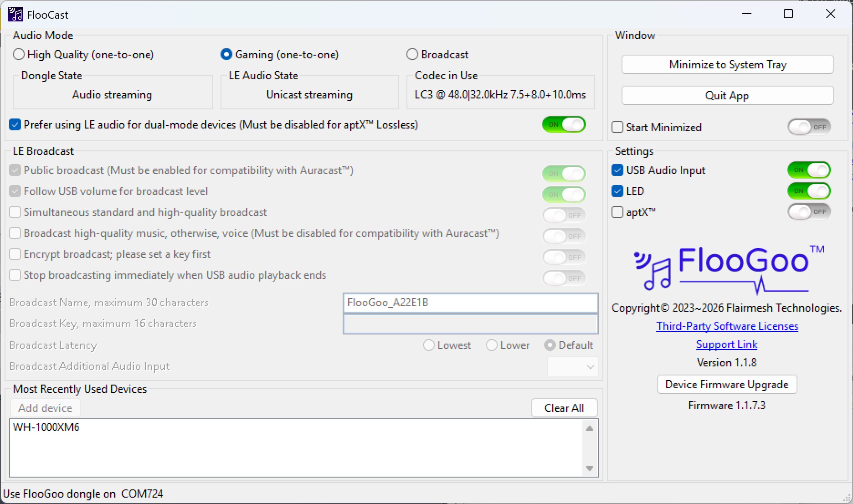This screenshot has width=853, height=504.
Task: Click the Quit App button
Action: pos(728,95)
